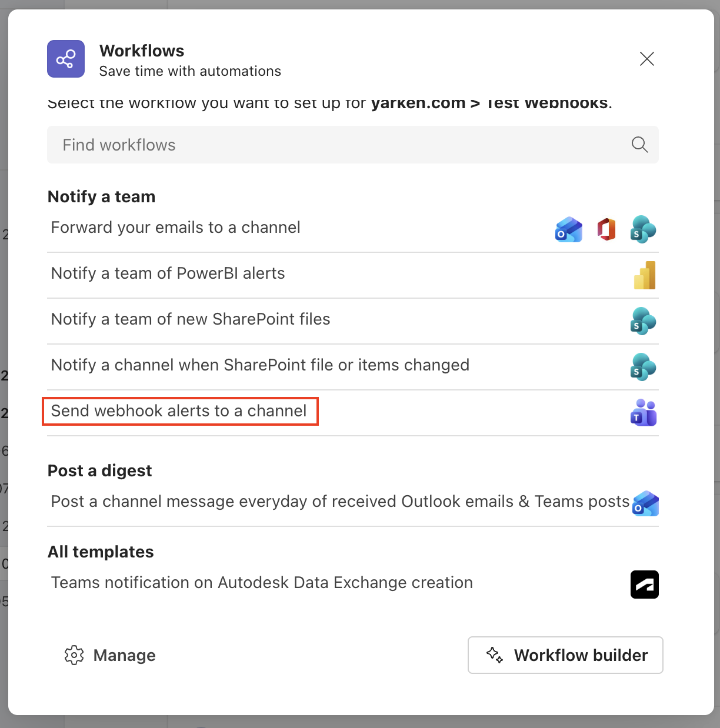
Task: Click the search magnifier icon
Action: pos(639,145)
